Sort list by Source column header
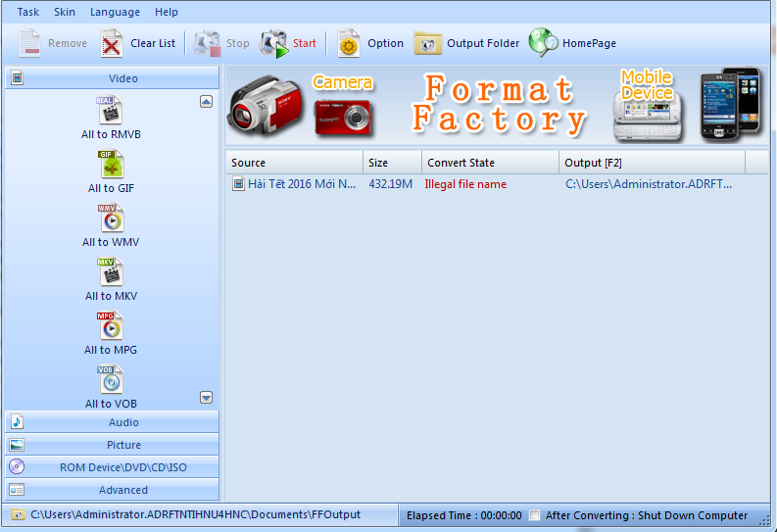This screenshot has width=777, height=532. pos(294,163)
